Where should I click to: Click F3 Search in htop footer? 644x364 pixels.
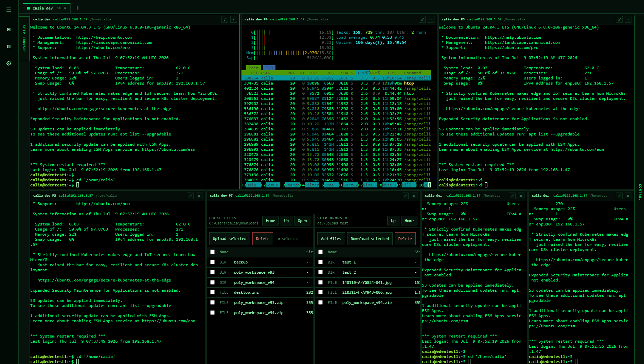click(x=290, y=185)
